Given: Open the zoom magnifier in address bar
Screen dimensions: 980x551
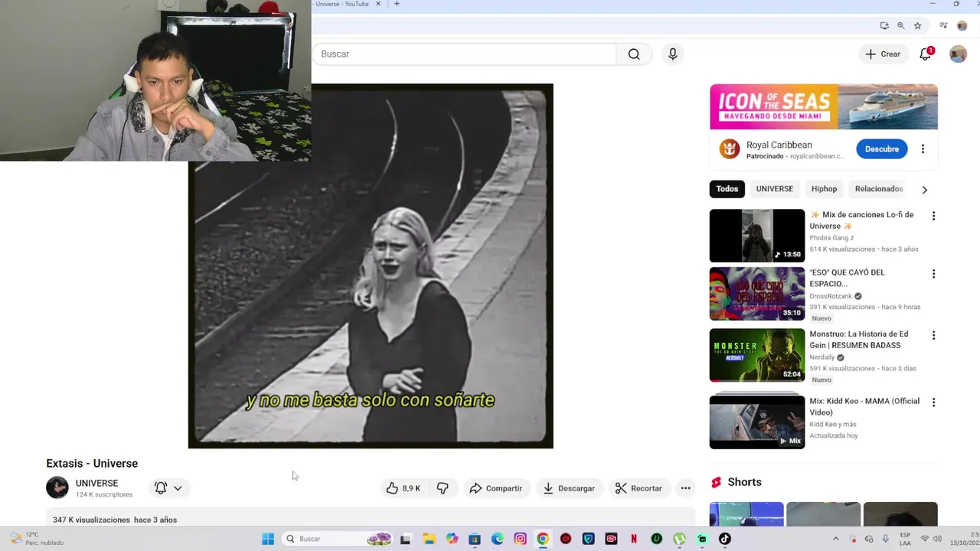Looking at the screenshot, I should click(x=901, y=25).
